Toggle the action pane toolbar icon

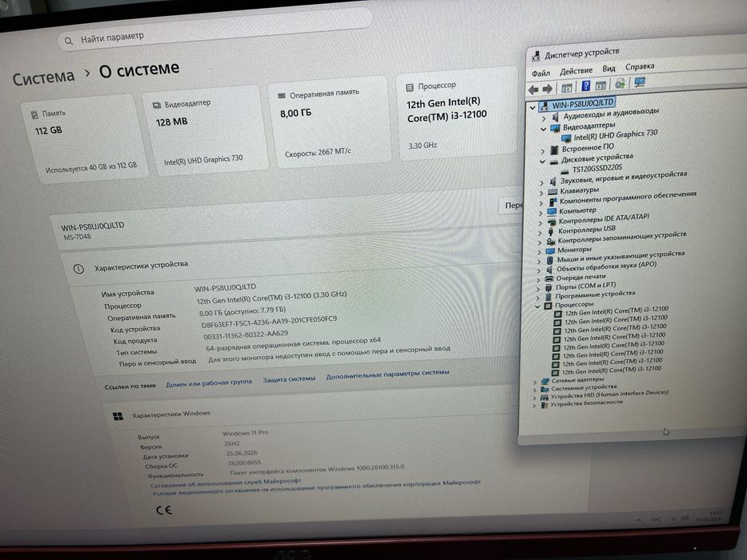click(600, 86)
